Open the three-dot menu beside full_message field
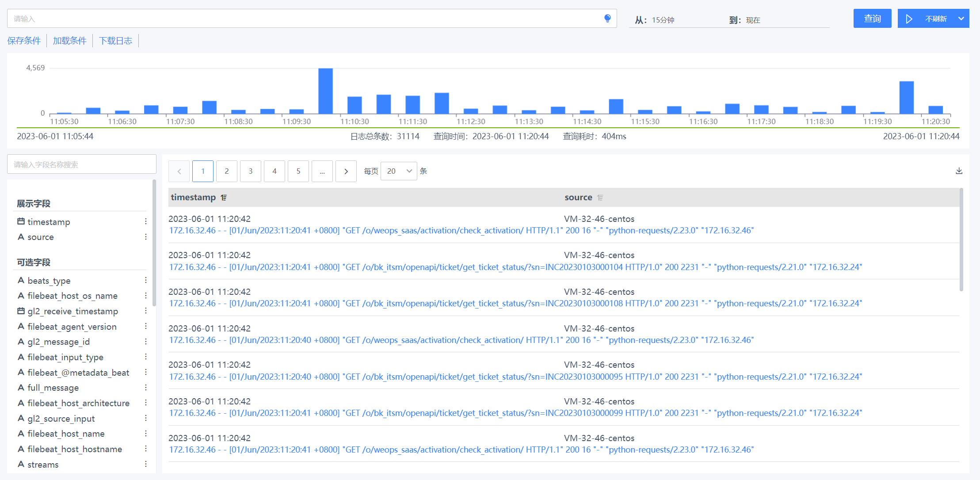 point(145,388)
